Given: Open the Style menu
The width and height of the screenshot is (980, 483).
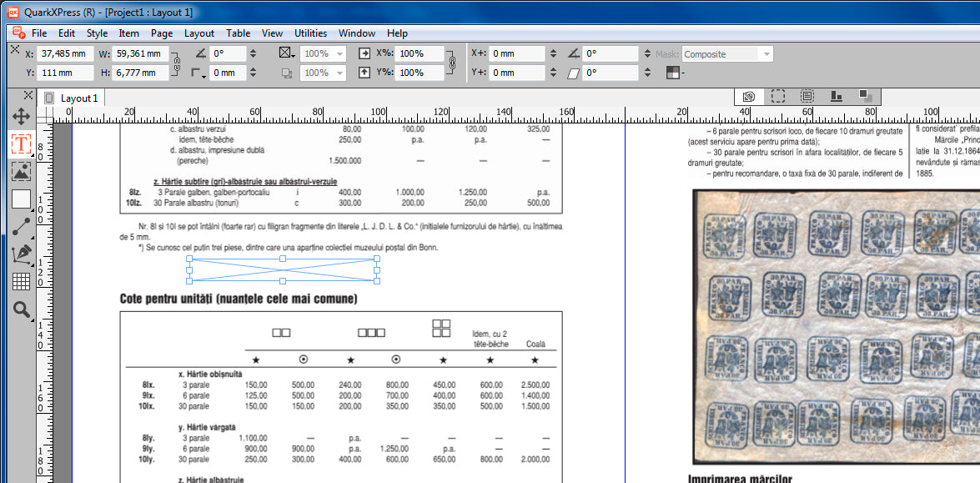Looking at the screenshot, I should click(97, 33).
